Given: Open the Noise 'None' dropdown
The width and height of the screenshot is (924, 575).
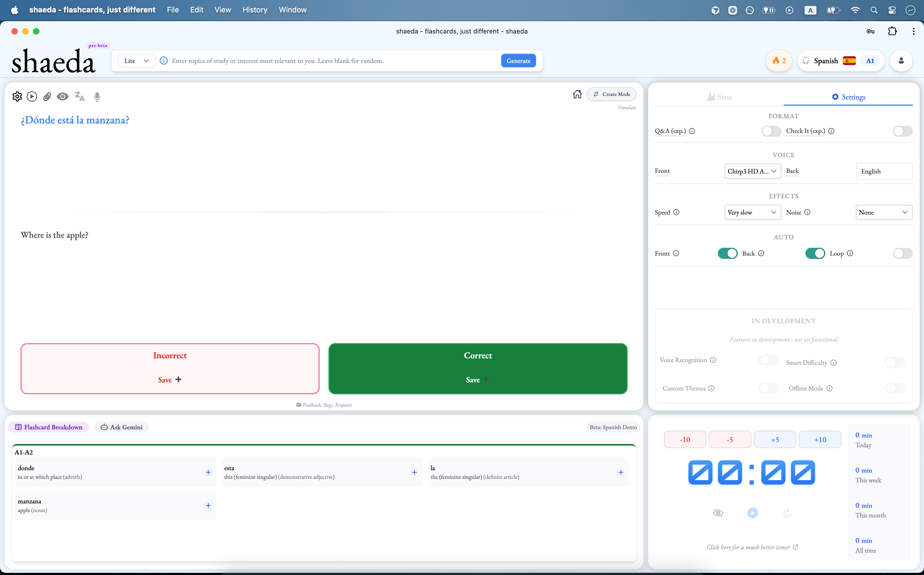Looking at the screenshot, I should click(883, 212).
